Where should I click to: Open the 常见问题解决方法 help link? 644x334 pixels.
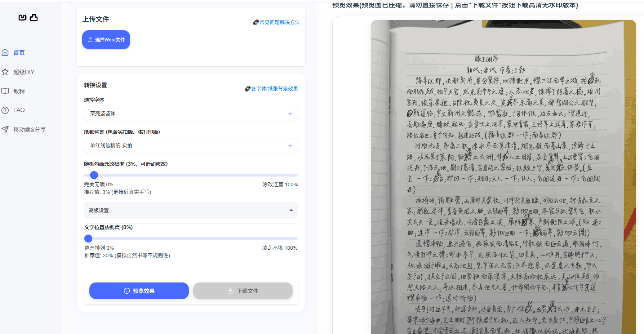[279, 22]
